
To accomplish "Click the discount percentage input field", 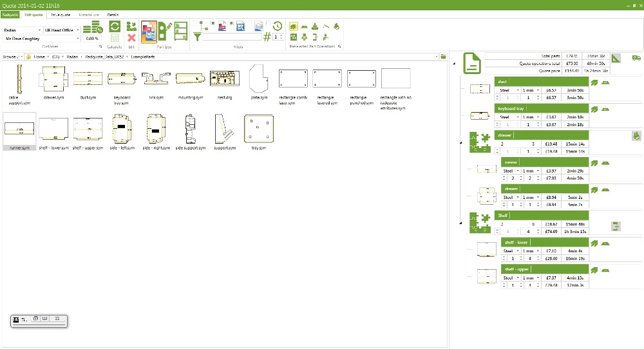I will [92, 39].
